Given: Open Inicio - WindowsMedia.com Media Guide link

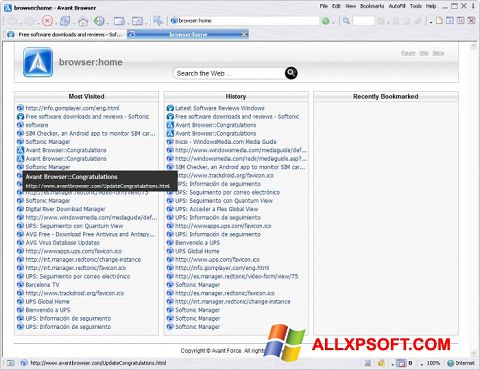Looking at the screenshot, I should click(226, 142).
